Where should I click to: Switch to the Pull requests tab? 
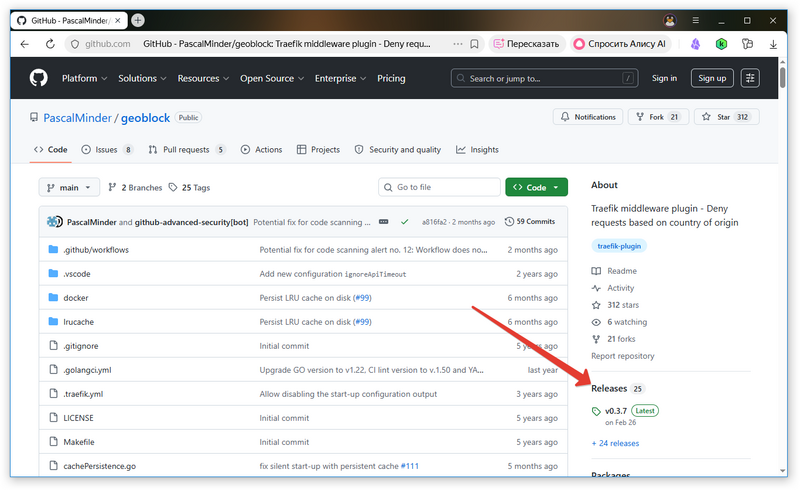187,150
